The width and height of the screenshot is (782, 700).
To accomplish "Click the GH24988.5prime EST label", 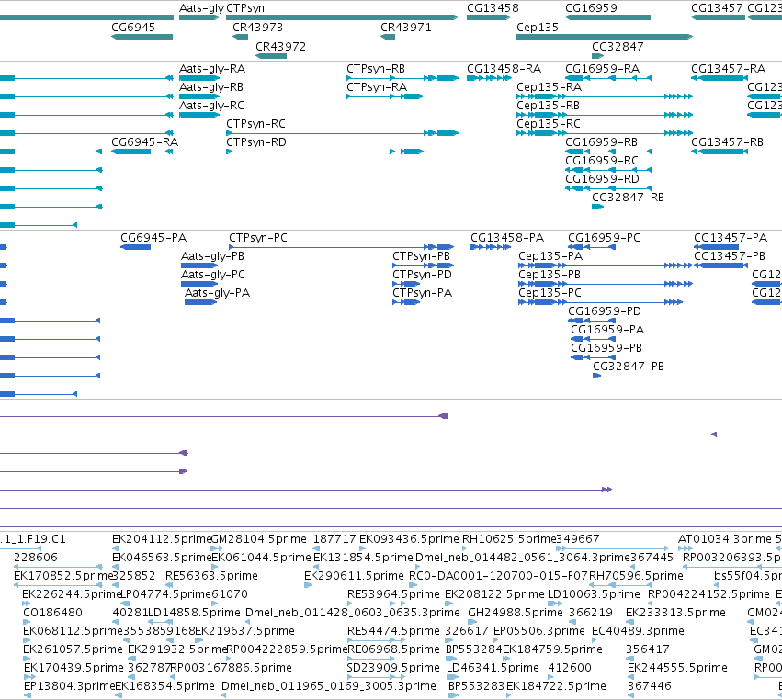I will point(516,612).
